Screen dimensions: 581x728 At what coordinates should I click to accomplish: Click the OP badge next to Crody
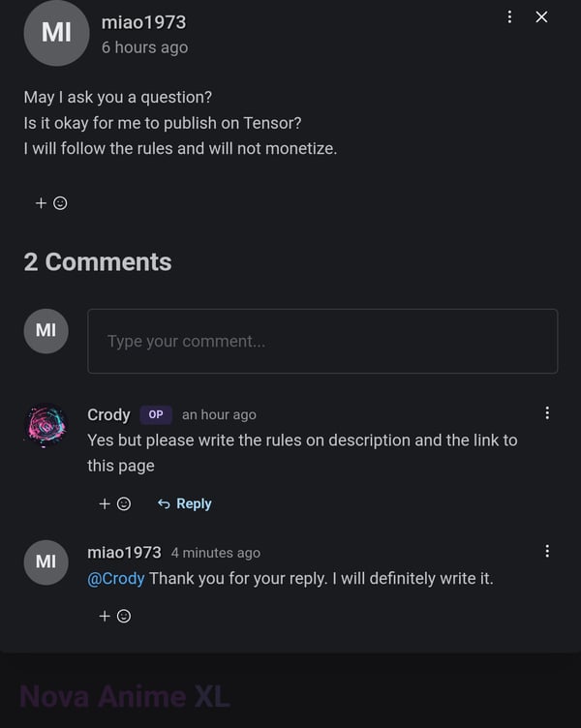tap(156, 414)
